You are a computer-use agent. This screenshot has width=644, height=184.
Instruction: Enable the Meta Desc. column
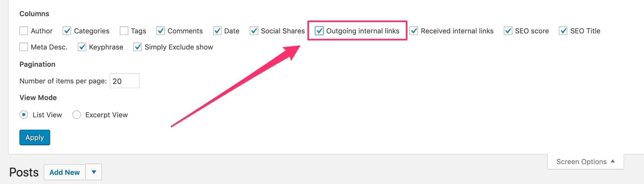[x=23, y=47]
